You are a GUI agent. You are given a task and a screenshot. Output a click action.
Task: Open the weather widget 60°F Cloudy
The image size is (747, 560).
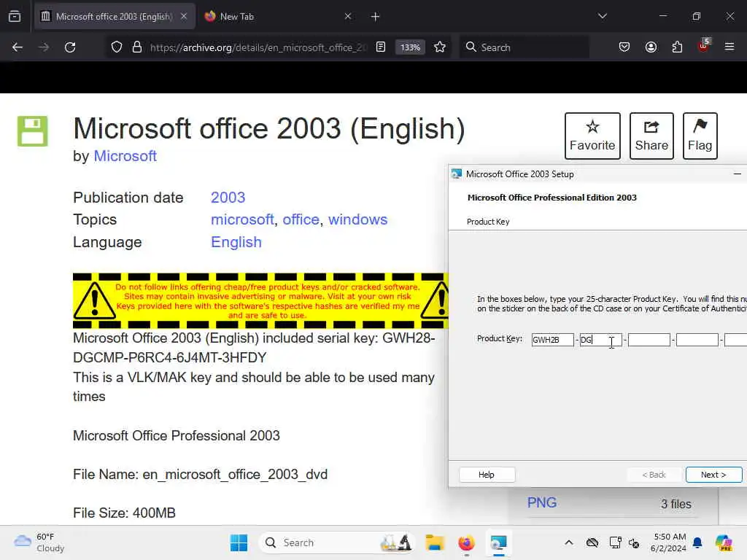click(39, 542)
